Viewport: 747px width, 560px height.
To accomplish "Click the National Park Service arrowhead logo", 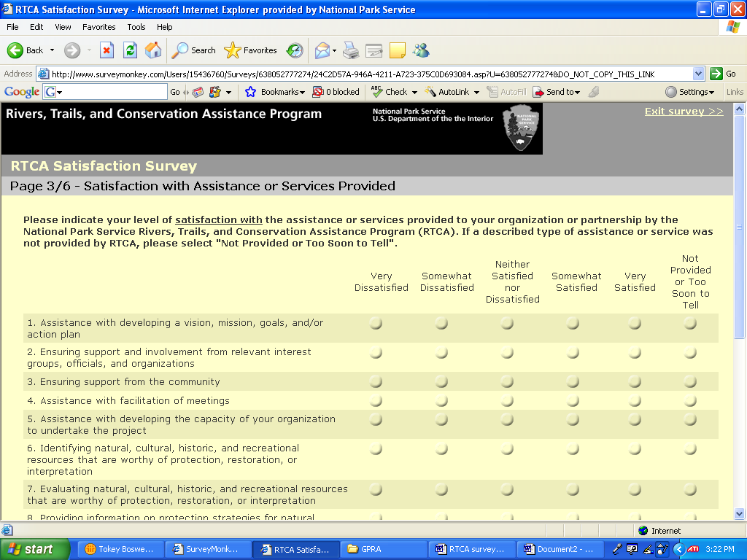I will coord(521,128).
